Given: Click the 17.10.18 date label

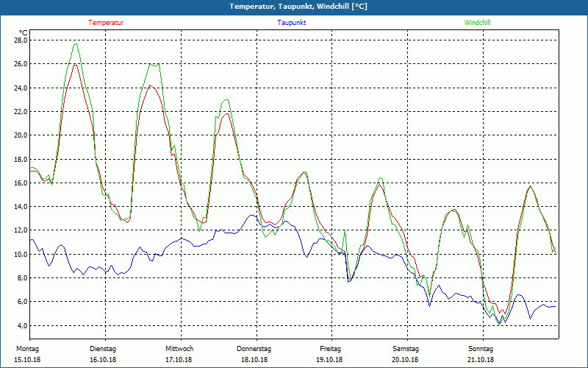Looking at the screenshot, I should click(x=179, y=360).
